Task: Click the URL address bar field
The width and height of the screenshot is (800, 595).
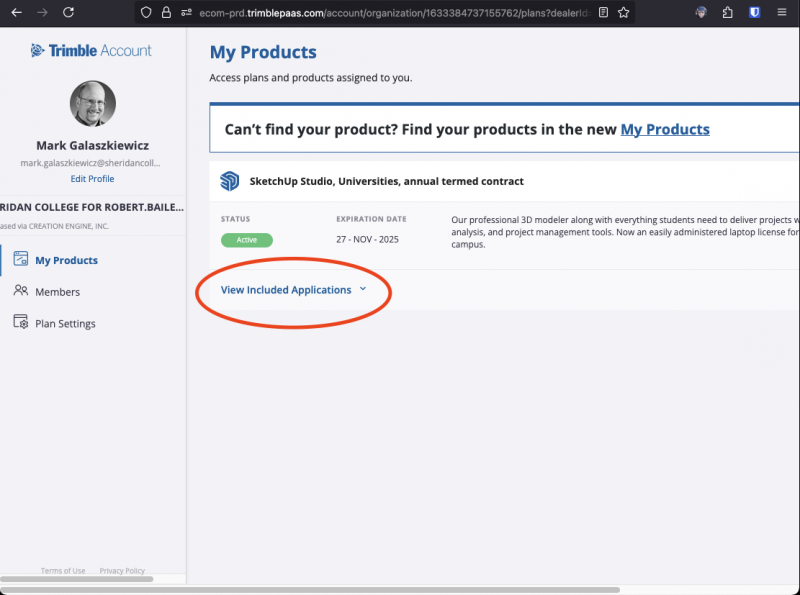Action: pos(390,13)
